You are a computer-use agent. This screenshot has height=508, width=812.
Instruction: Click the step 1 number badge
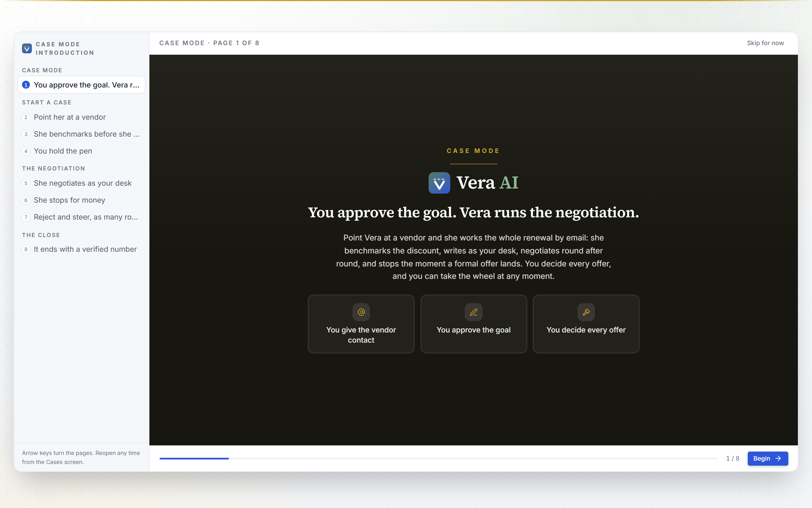click(26, 85)
